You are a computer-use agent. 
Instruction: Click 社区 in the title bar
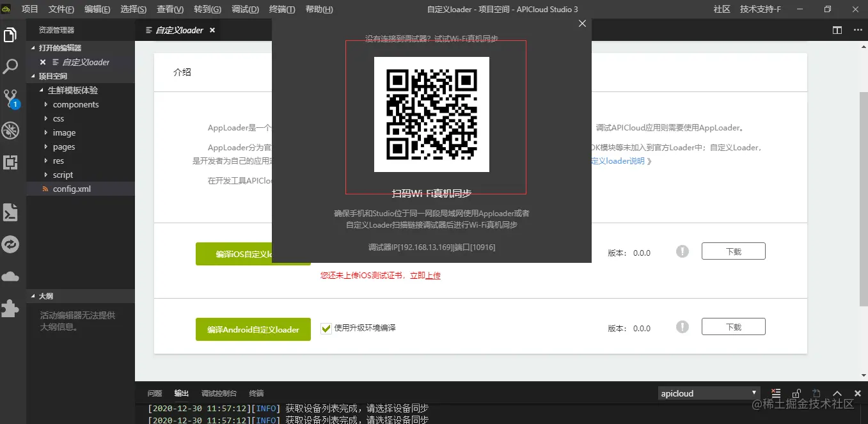pos(722,9)
